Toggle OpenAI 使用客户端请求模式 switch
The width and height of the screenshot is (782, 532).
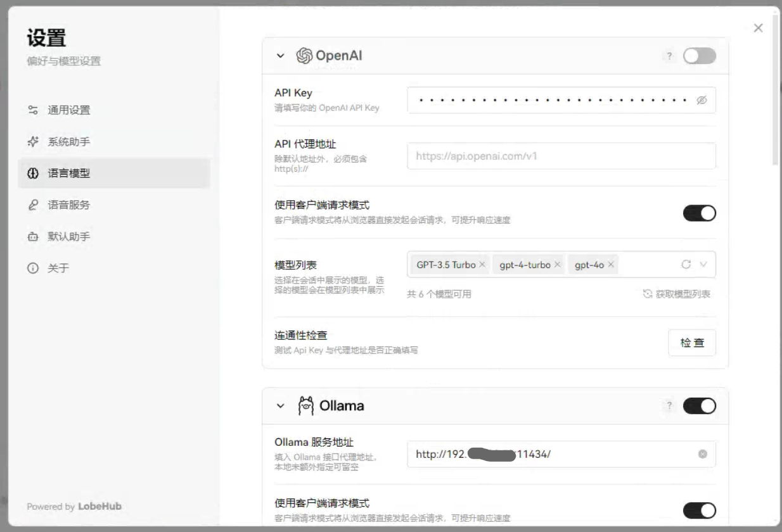(700, 213)
